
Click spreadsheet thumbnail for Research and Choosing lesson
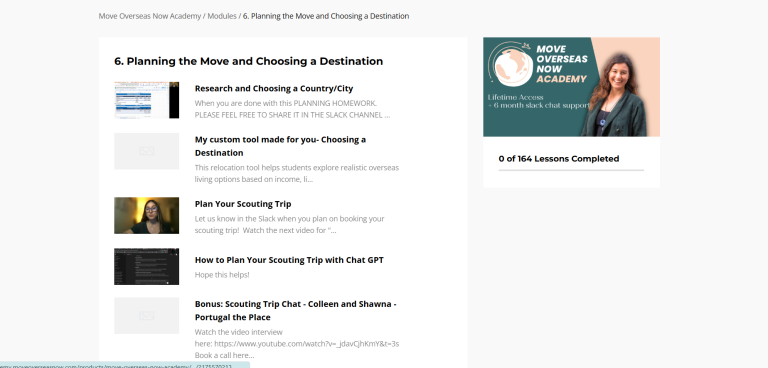pyautogui.click(x=146, y=100)
